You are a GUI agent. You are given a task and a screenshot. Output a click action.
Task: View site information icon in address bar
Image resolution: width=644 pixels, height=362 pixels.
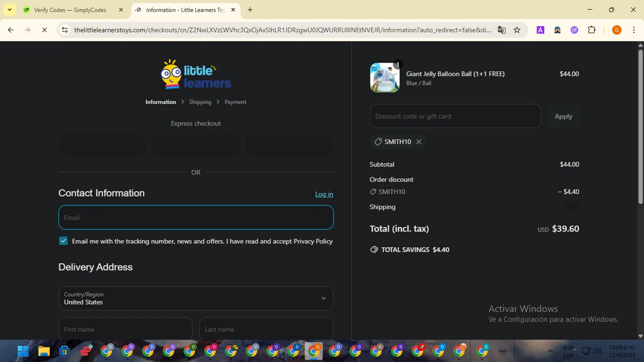(x=65, y=30)
